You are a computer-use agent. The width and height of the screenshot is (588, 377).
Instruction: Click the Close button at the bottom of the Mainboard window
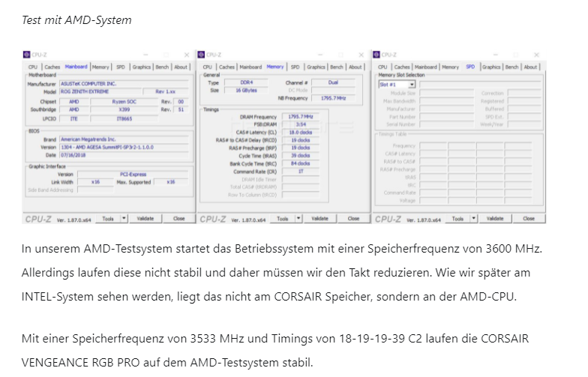[178, 219]
